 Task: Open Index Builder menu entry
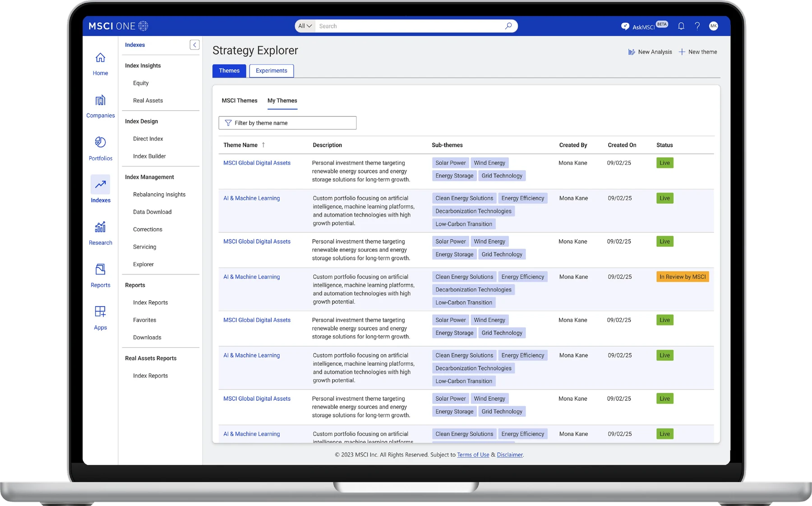pyautogui.click(x=149, y=156)
